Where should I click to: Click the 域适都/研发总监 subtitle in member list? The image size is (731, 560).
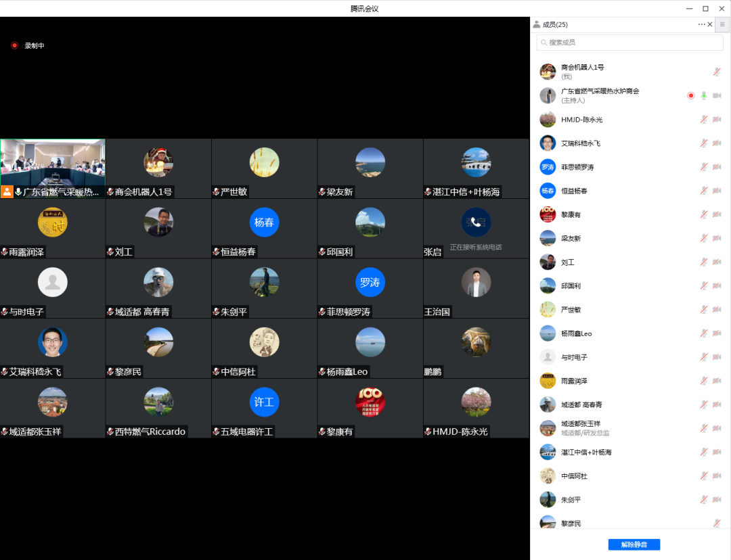click(x=585, y=433)
